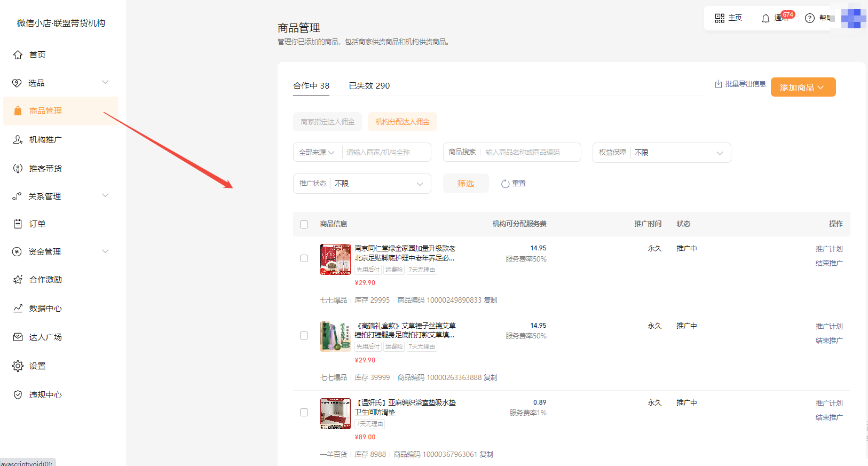Click 批量导出信息 export icon
This screenshot has height=466, width=868.
coord(719,84)
